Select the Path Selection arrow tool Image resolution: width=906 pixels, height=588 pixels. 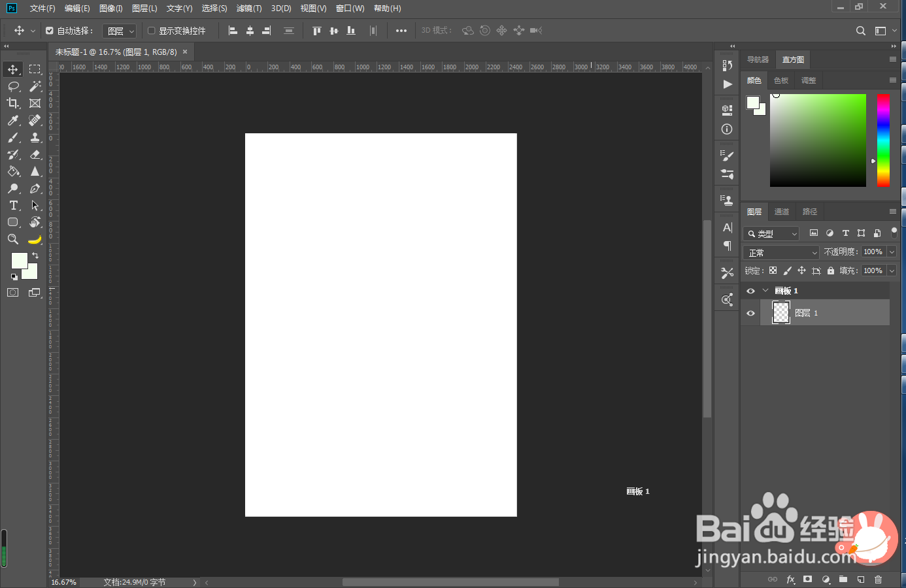click(x=35, y=205)
